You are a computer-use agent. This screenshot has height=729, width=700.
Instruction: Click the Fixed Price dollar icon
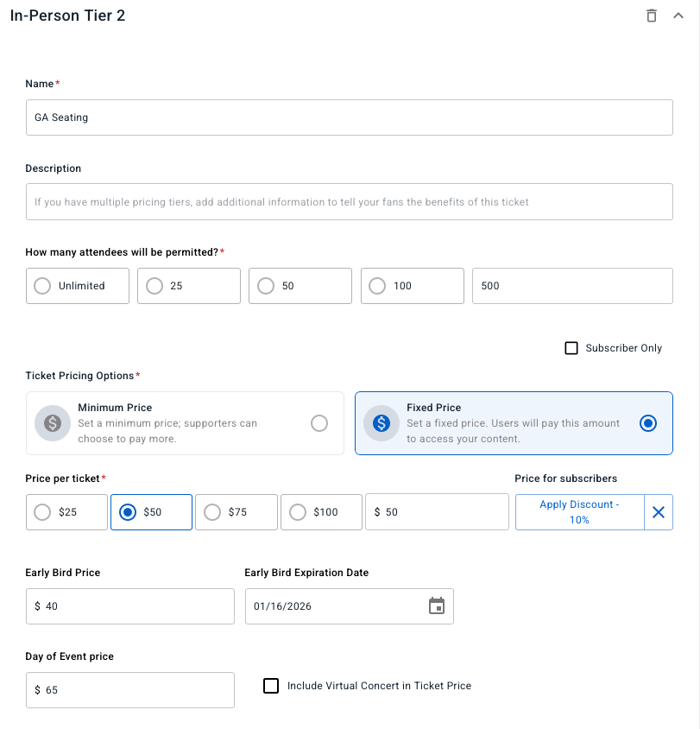pyautogui.click(x=381, y=423)
